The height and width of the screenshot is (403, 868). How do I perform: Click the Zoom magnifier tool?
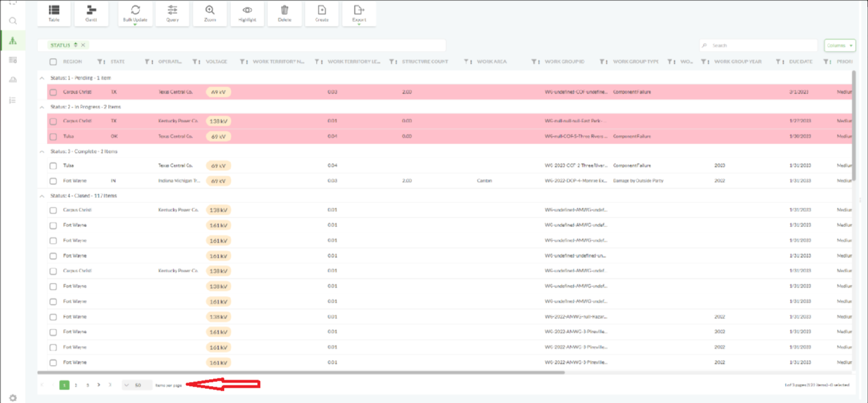click(210, 13)
